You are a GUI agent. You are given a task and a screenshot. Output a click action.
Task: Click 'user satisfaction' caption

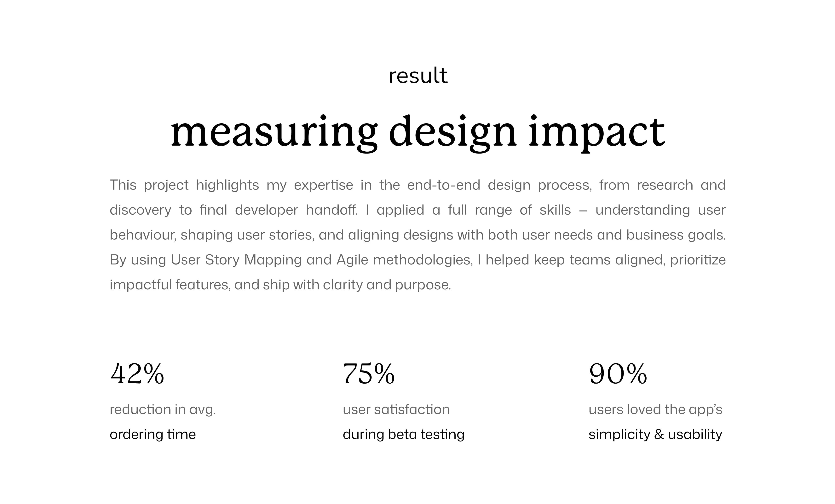pyautogui.click(x=396, y=409)
